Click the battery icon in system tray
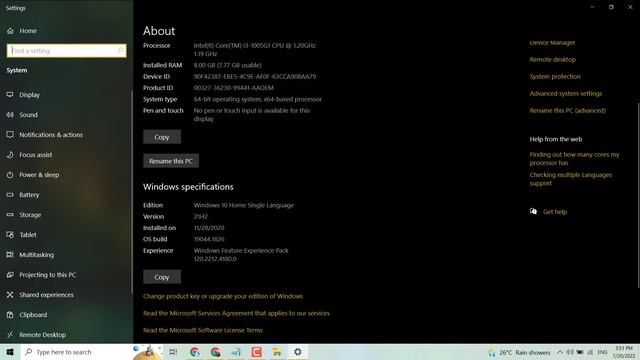Image resolution: width=640 pixels, height=360 pixels. 580,352
